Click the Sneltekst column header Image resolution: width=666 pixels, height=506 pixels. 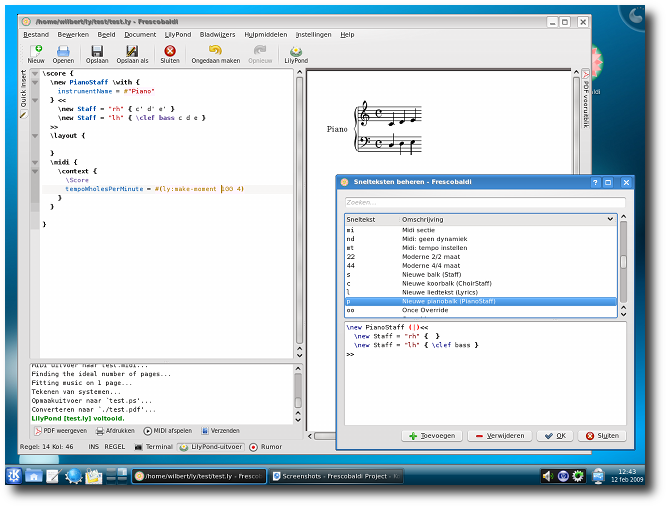point(372,219)
